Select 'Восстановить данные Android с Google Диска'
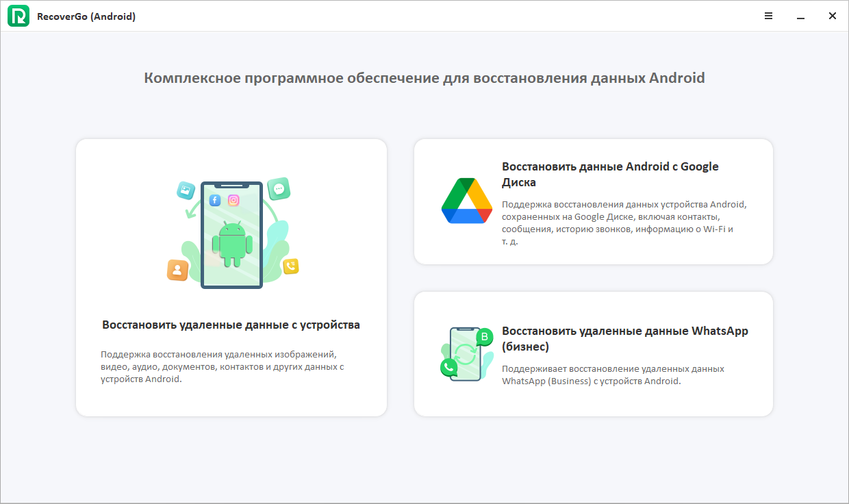This screenshot has height=504, width=849. click(x=611, y=174)
